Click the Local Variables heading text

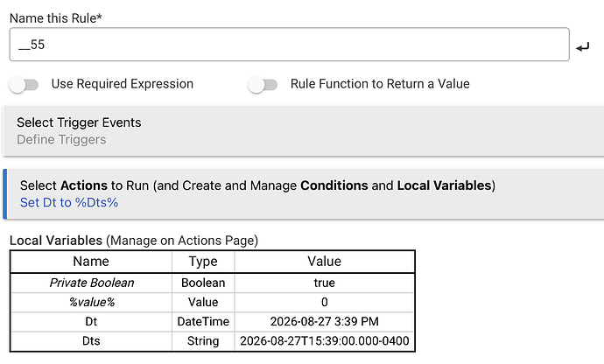56,241
